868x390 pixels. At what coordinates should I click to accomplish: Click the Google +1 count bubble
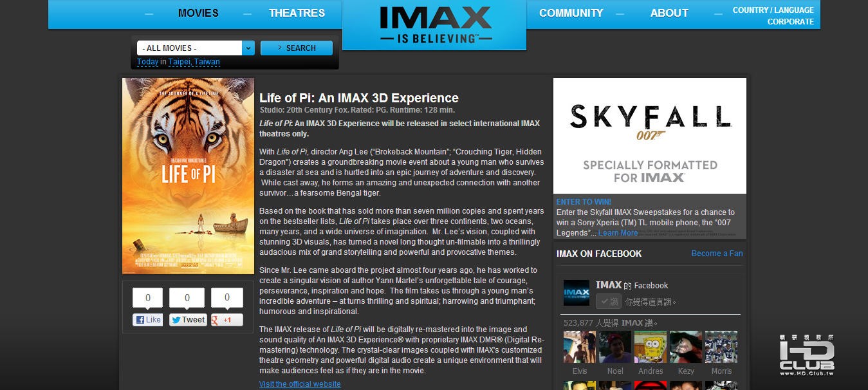[x=227, y=298]
